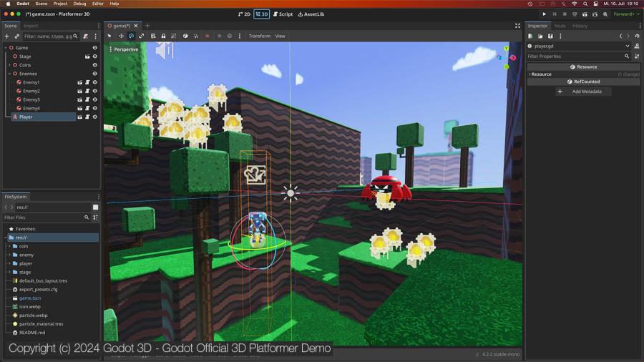Click the Add Child Node plus icon
Screen dimensions: 644x362
(7, 36)
